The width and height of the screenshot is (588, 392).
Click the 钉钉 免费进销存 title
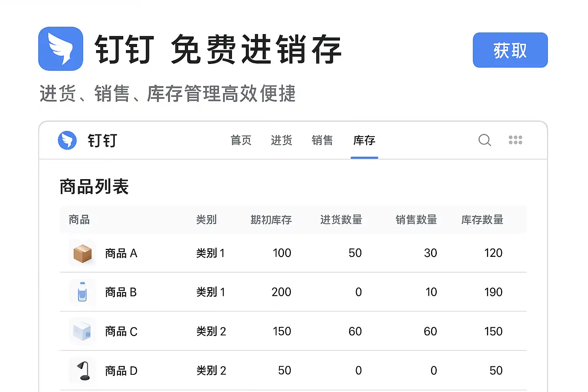pos(218,49)
